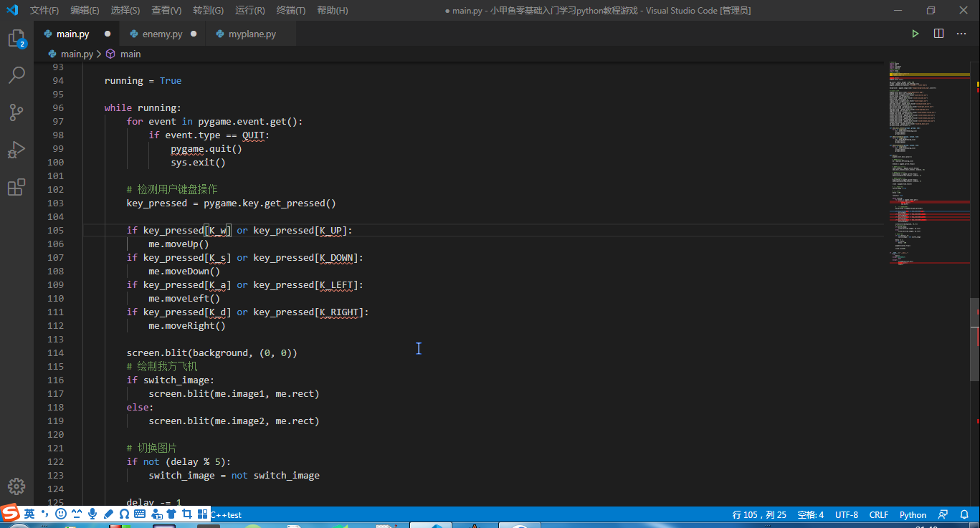Run Python file with the play icon
This screenshot has height=528, width=980.
click(x=915, y=34)
